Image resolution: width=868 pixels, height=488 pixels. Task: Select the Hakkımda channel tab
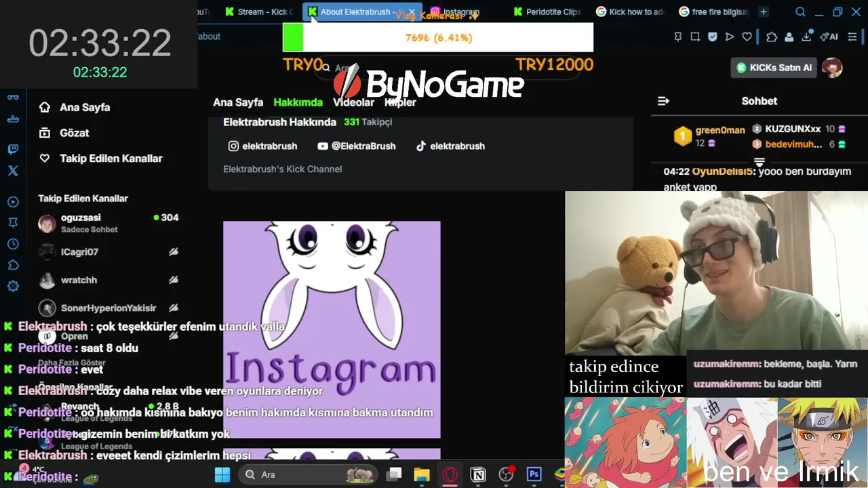[x=298, y=102]
